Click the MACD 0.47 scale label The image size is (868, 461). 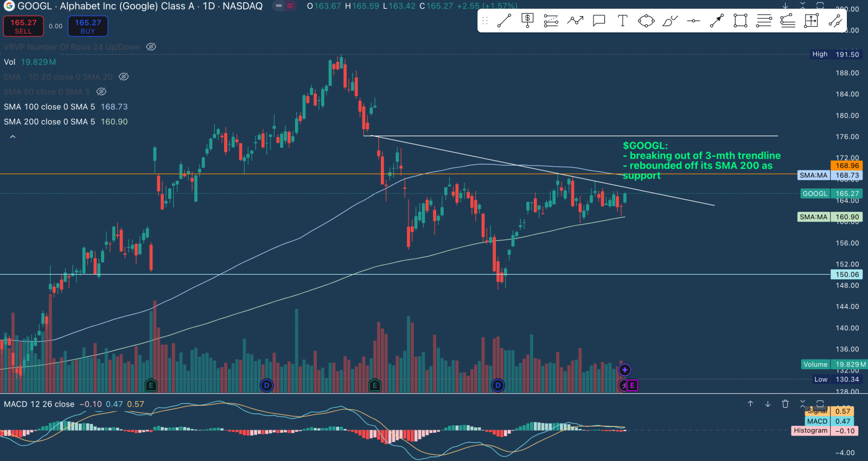[830, 421]
